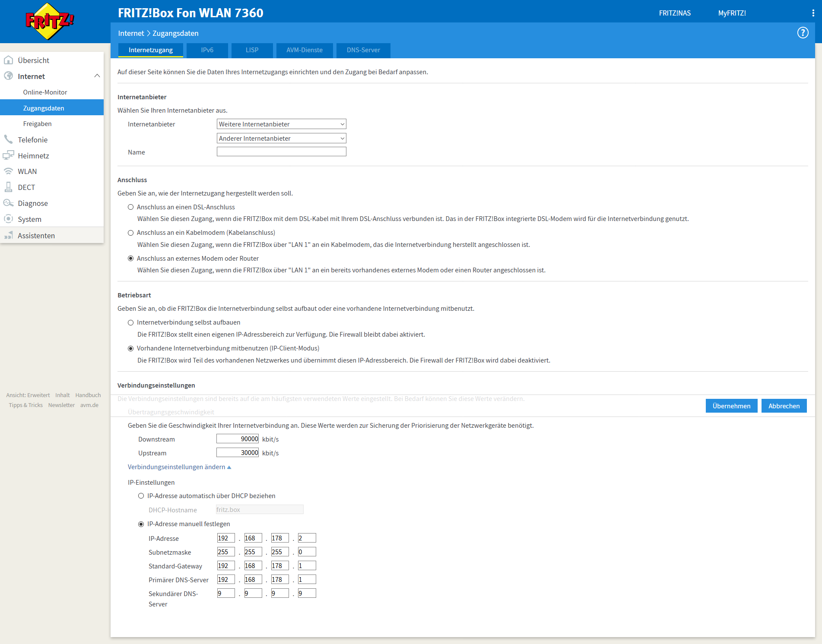Click the DECT handset icon
The width and height of the screenshot is (822, 644).
[8, 187]
